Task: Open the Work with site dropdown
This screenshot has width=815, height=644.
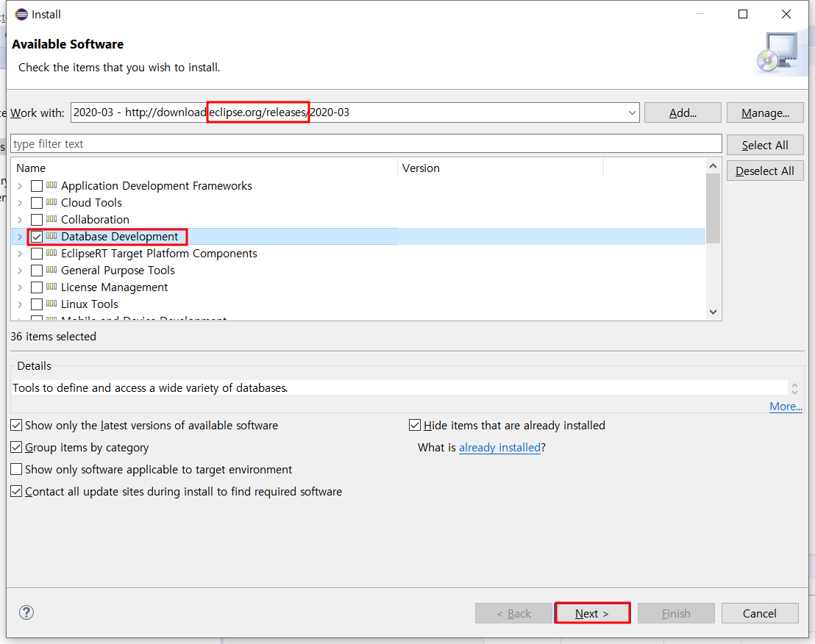Action: [632, 112]
